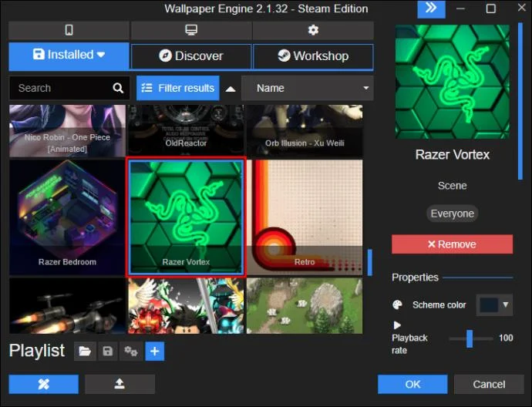Remove the Razer Vortex wallpaper
532x407 pixels.
[x=453, y=244]
